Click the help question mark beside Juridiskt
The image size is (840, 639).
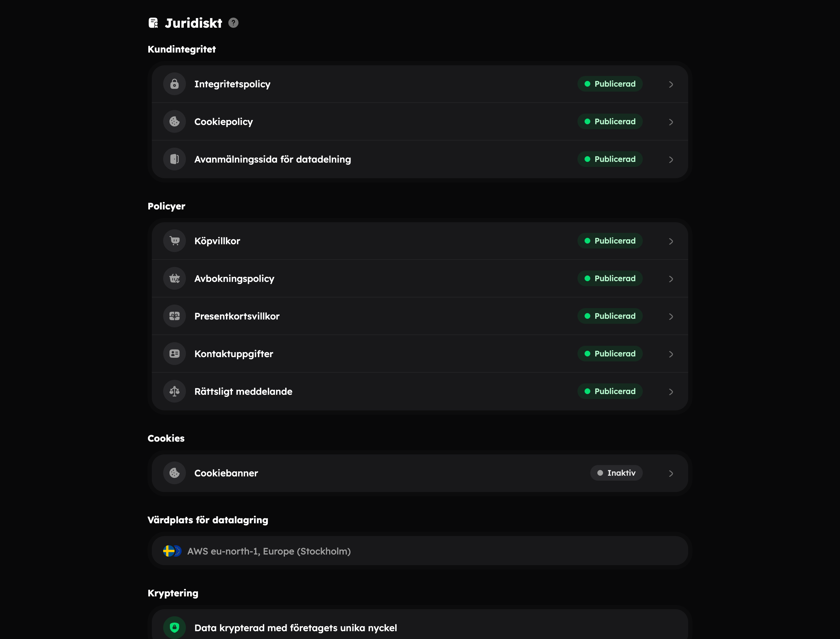click(233, 23)
